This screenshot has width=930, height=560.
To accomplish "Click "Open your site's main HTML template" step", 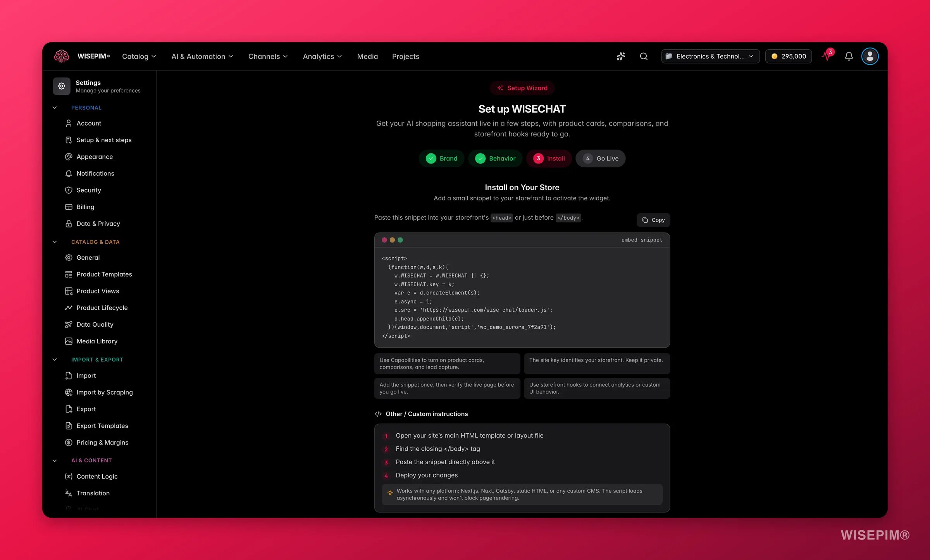I will tap(470, 436).
